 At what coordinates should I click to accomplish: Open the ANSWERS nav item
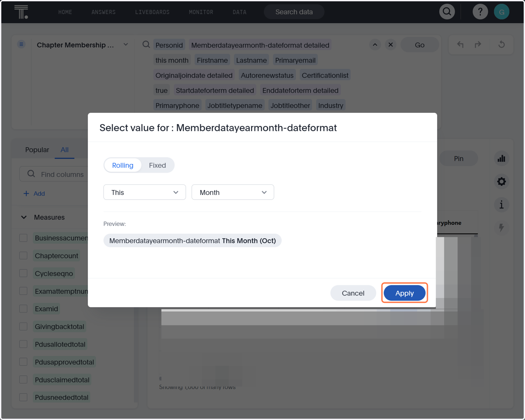coord(103,12)
